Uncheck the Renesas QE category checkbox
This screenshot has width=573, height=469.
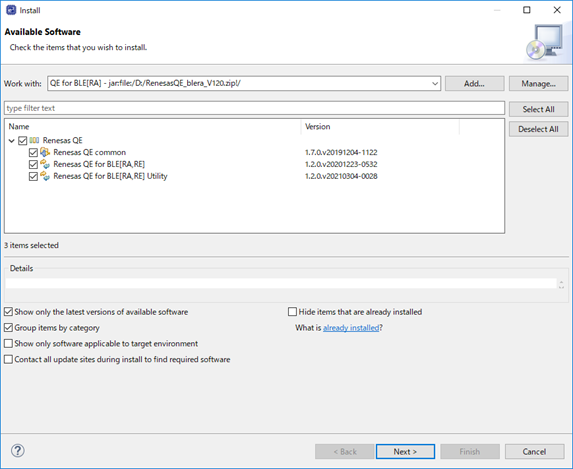click(23, 140)
